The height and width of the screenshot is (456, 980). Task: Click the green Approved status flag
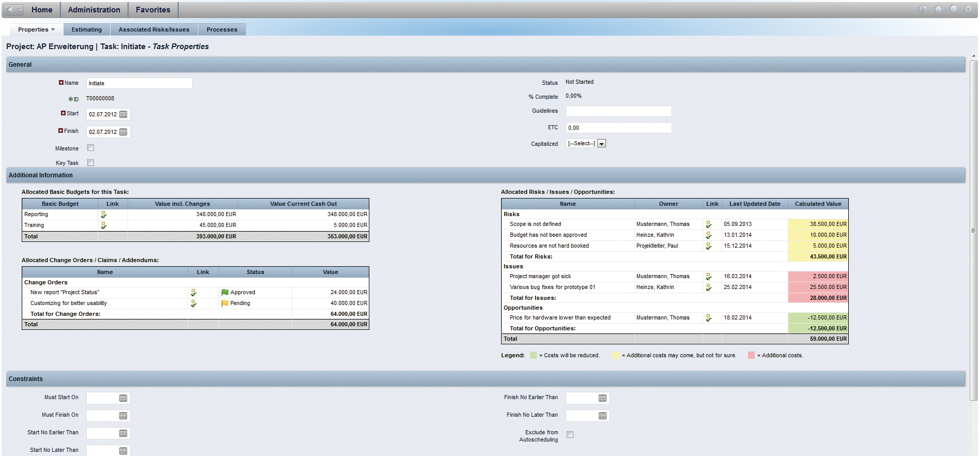225,293
